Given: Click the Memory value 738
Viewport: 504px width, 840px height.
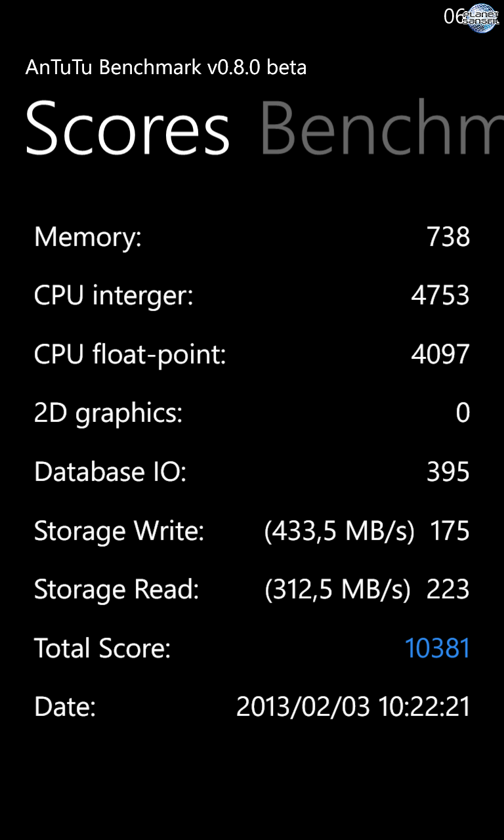Looking at the screenshot, I should pos(448,237).
